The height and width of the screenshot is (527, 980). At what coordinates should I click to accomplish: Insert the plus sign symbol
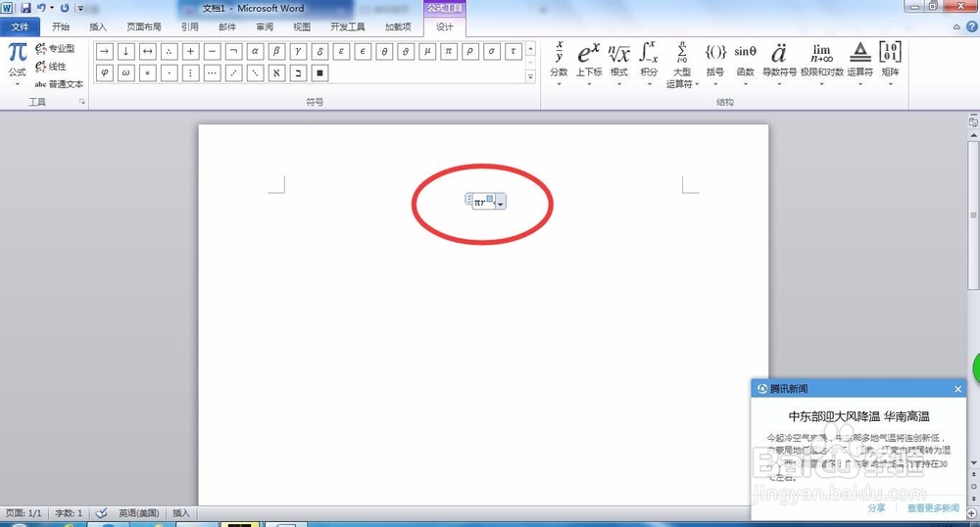tap(191, 51)
